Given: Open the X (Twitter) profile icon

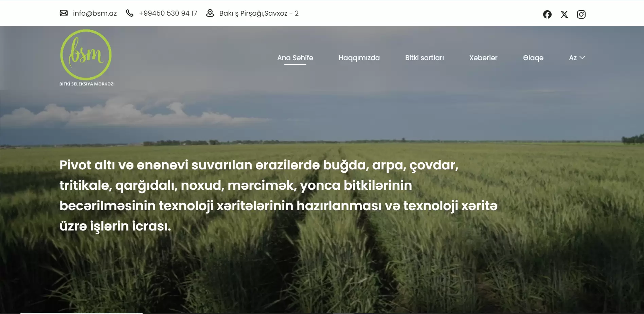Looking at the screenshot, I should [x=564, y=14].
